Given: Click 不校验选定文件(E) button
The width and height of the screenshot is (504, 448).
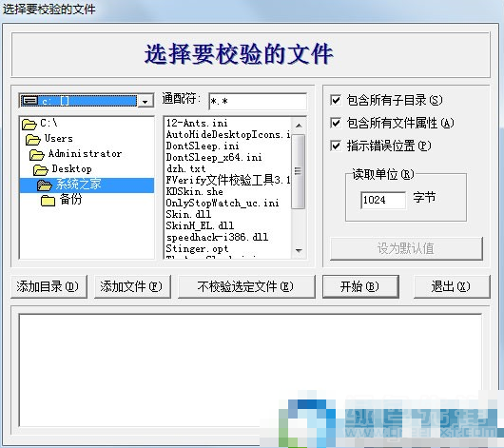Looking at the screenshot, I should coord(246,286).
